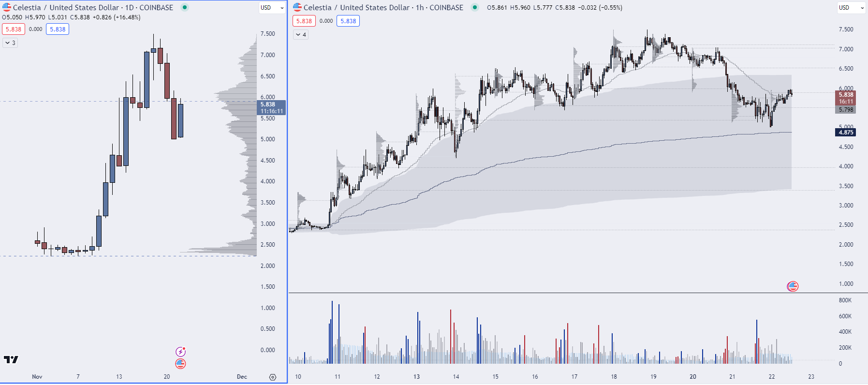Click date 18 on the hourly time axis
Image resolution: width=868 pixels, height=385 pixels.
614,376
